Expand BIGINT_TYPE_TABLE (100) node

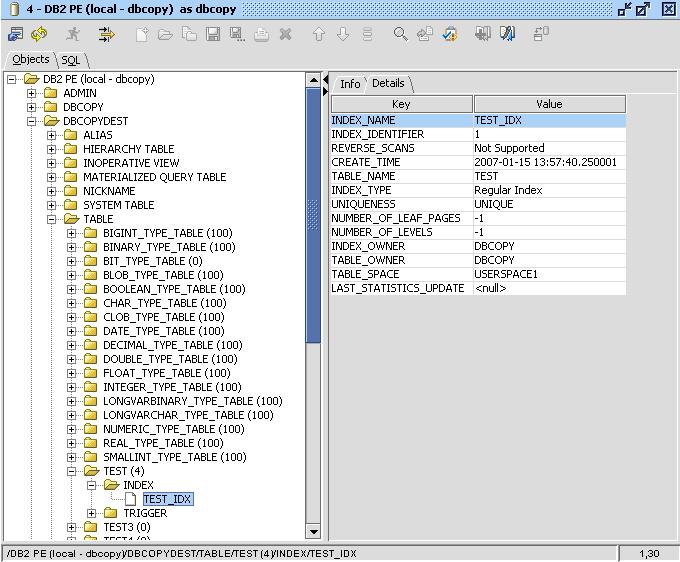point(72,233)
